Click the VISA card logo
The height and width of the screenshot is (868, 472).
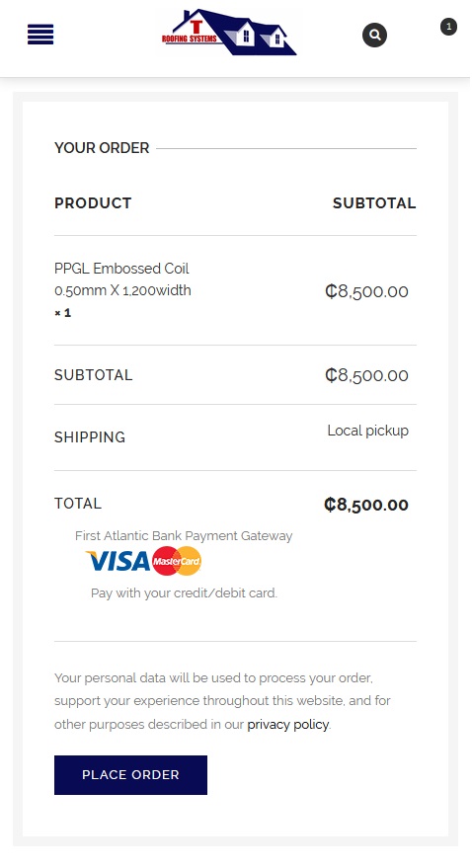point(118,561)
